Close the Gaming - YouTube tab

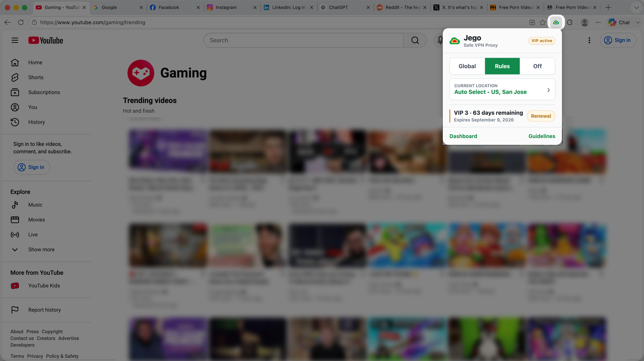84,7
